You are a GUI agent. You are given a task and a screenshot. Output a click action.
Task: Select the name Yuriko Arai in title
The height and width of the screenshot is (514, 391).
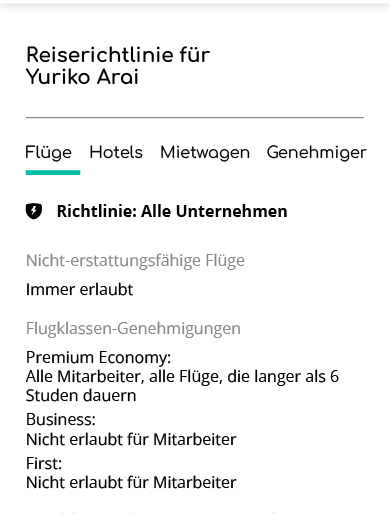click(82, 77)
